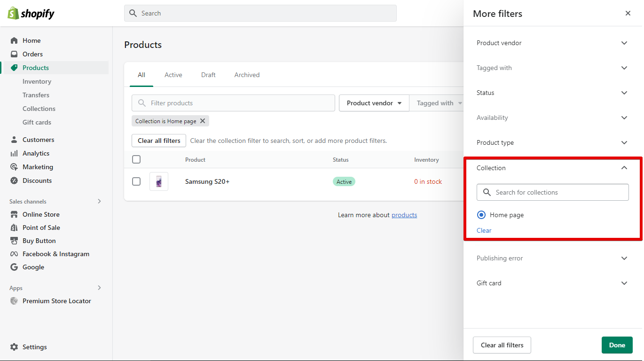
Task: Select the Home page radio button
Action: coord(481,215)
